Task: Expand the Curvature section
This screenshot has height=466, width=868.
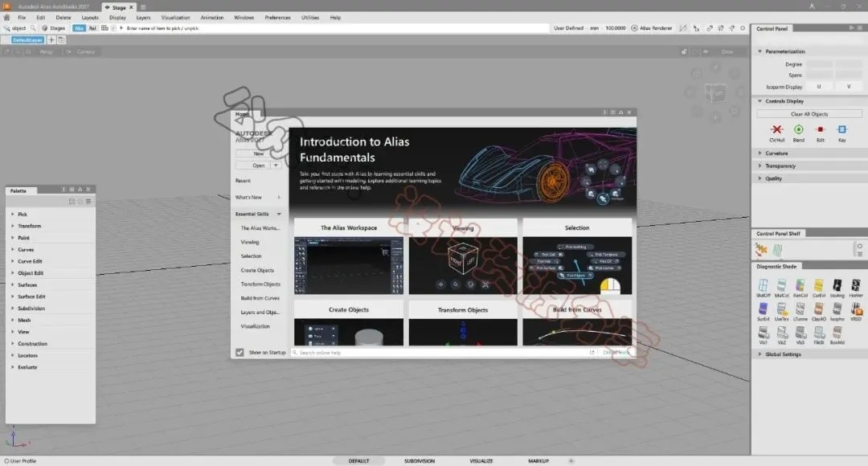Action: tap(760, 153)
